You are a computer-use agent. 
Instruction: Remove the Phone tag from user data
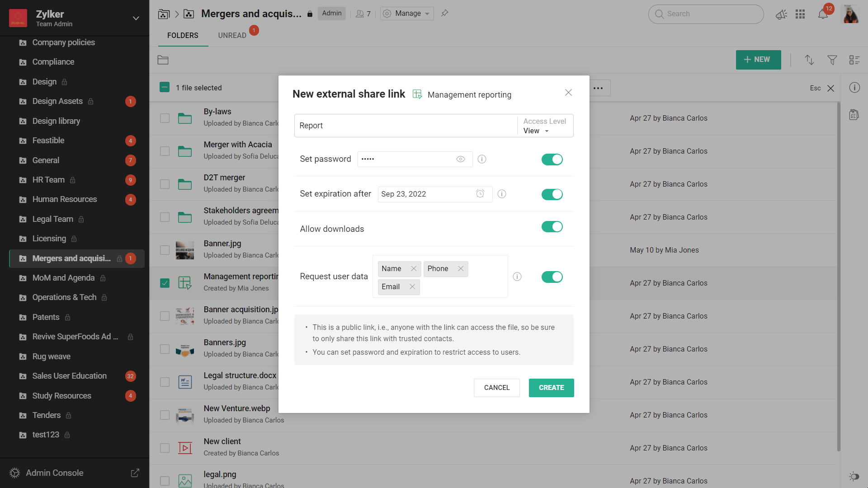click(461, 269)
